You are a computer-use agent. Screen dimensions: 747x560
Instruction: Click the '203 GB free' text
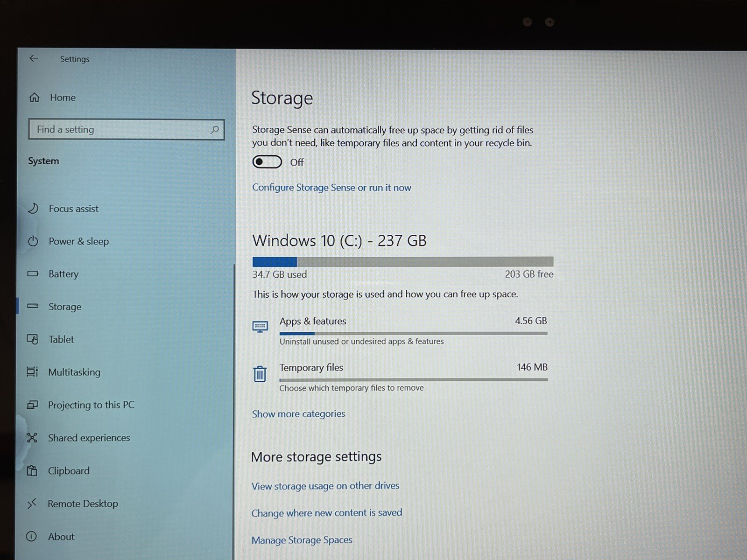coord(529,274)
